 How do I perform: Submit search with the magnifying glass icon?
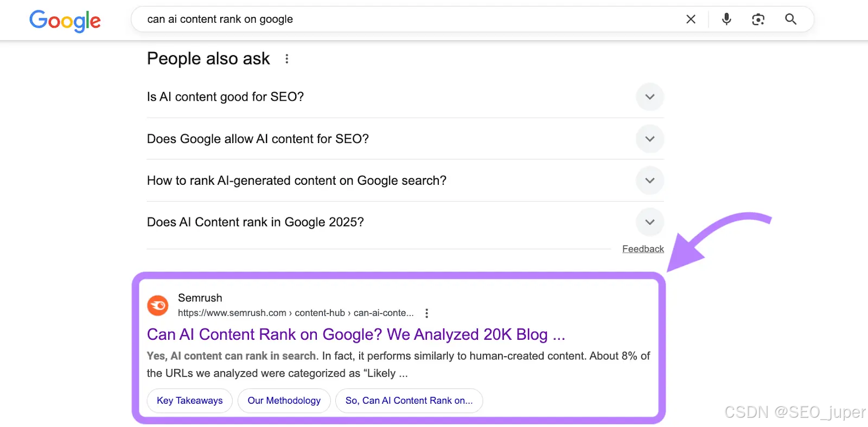(790, 20)
